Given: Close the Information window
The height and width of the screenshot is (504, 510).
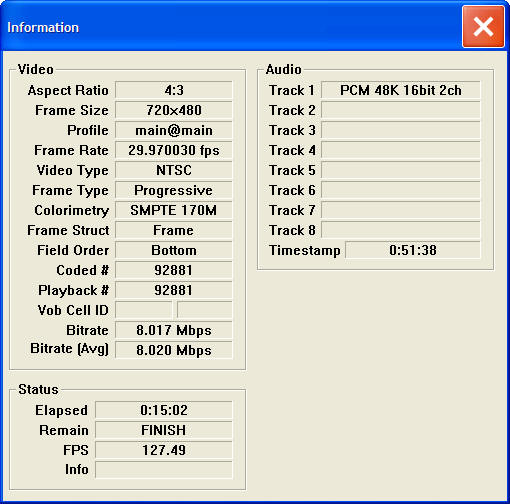Looking at the screenshot, I should [x=483, y=27].
